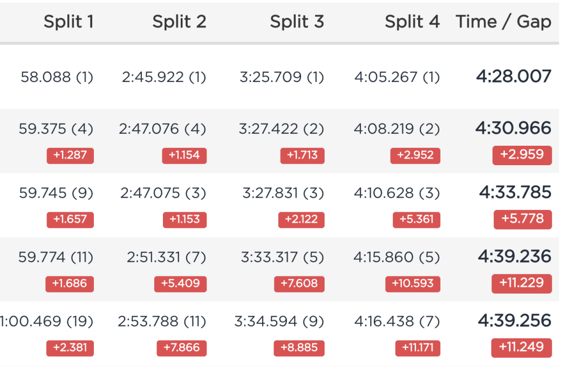Select the +11.249 total gap badge
Viewport: 588px width, 366px height.
522,348
